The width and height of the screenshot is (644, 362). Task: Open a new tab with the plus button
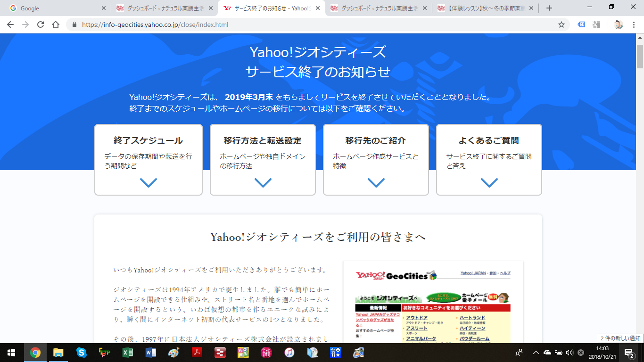click(549, 8)
